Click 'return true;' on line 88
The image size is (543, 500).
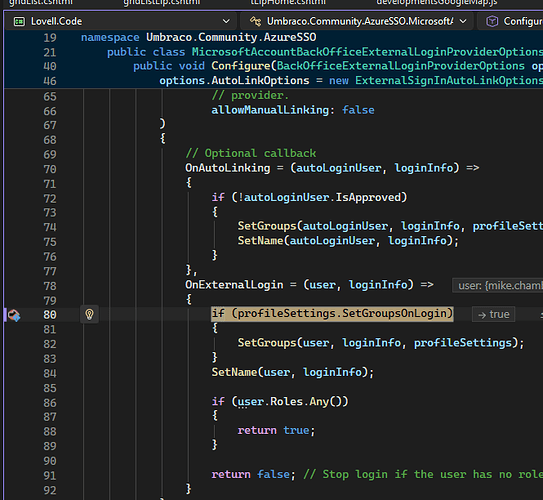pyautogui.click(x=276, y=430)
